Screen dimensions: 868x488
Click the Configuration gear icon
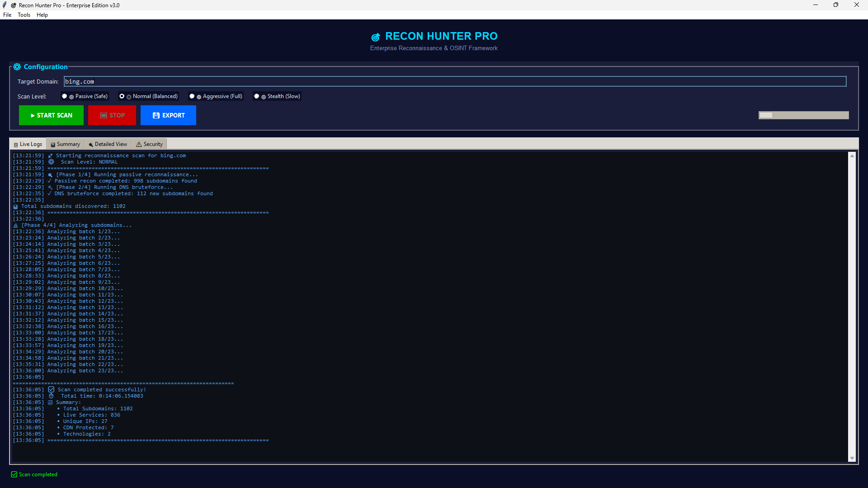[17, 67]
